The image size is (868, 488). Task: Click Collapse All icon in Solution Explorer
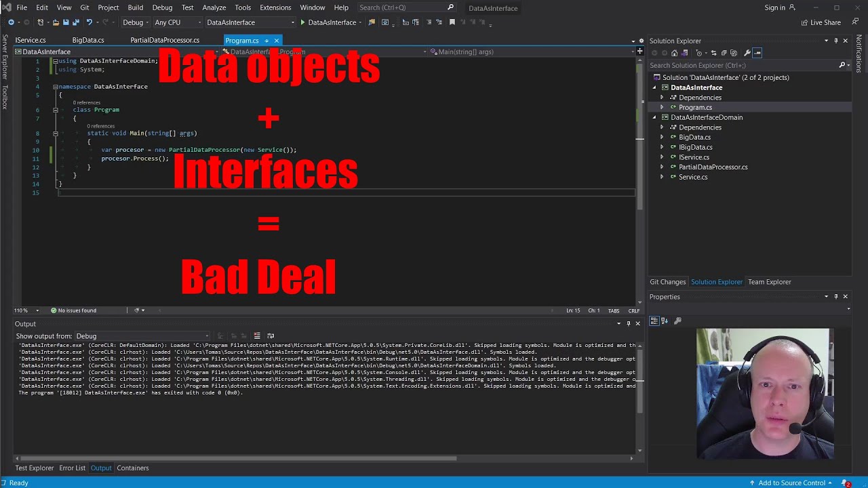point(724,53)
